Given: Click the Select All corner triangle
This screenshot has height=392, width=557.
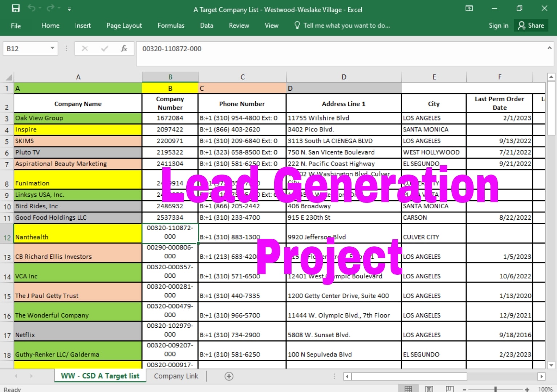Looking at the screenshot, I should click(9, 77).
